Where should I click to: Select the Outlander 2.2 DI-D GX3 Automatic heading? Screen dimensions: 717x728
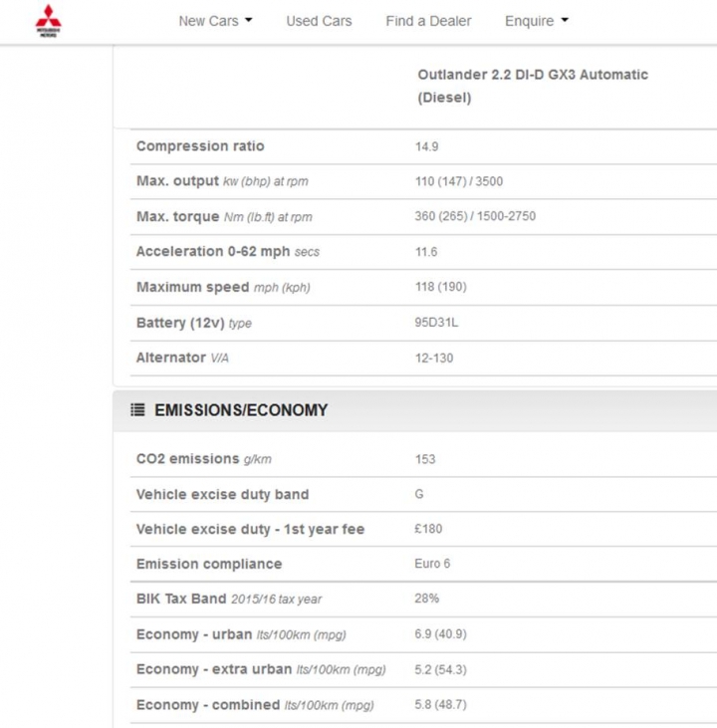[533, 86]
